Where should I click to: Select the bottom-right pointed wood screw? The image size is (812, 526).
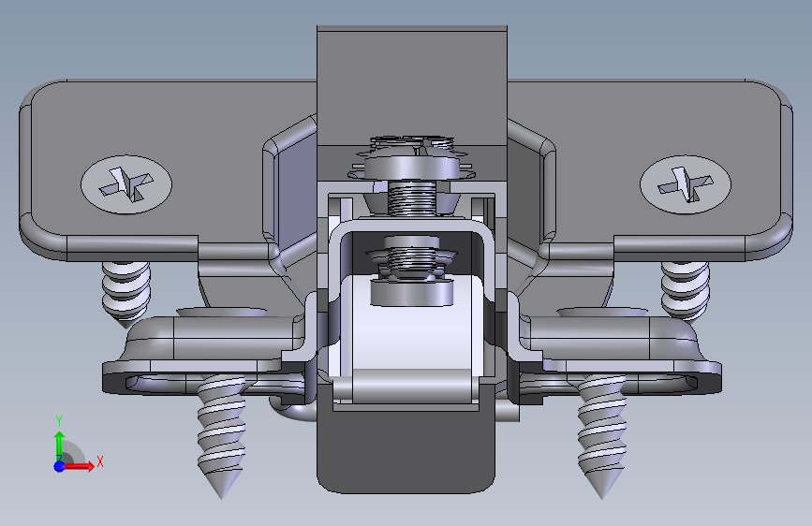click(x=602, y=436)
